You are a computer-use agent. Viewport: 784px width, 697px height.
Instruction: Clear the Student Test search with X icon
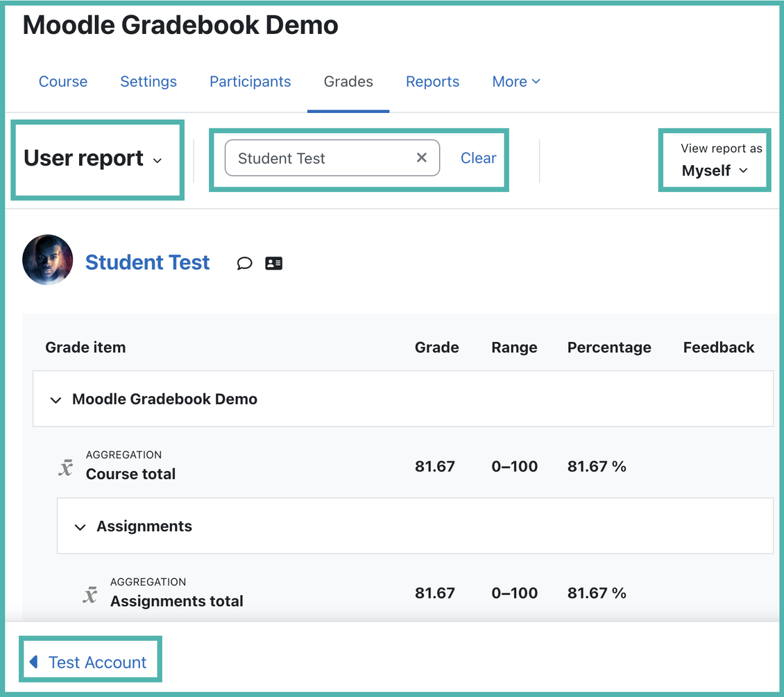422,158
